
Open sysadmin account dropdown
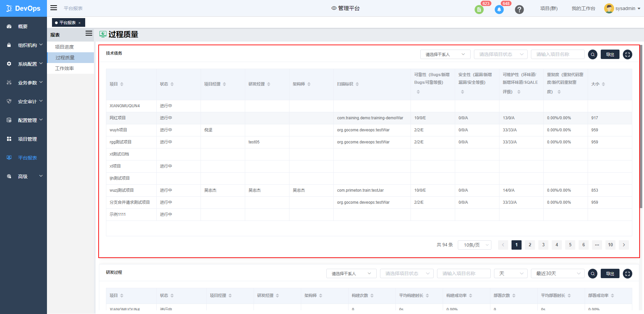coord(628,8)
